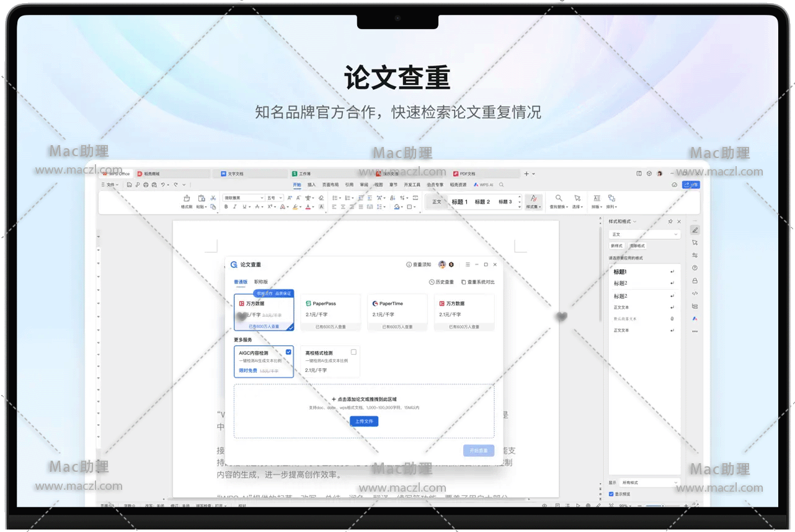
Task: Click the help question icon in right sidebar
Action: coord(695,268)
